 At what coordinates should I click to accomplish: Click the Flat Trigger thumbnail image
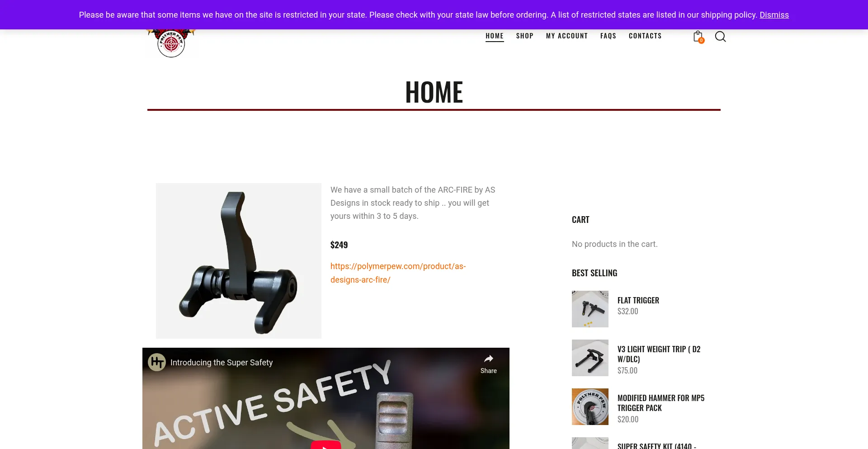(590, 309)
